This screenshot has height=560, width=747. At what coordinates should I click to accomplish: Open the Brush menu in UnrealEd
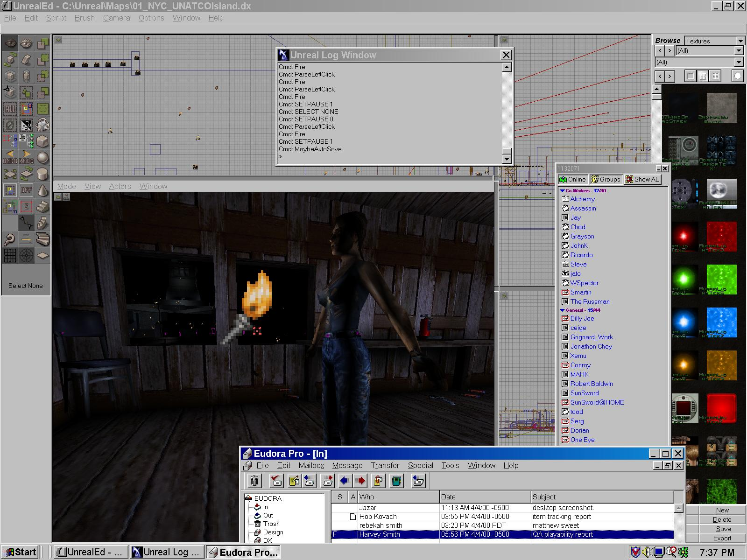coord(85,18)
